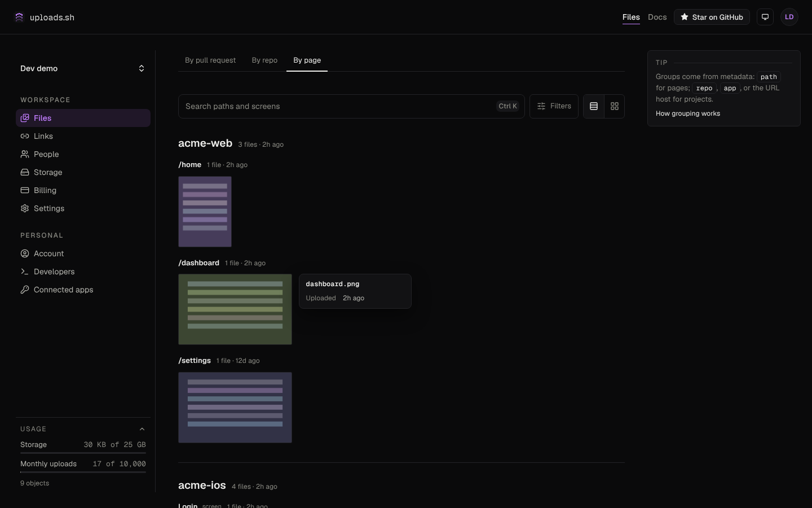Click the uploads.sh logo icon
This screenshot has height=508, width=812.
click(x=19, y=17)
